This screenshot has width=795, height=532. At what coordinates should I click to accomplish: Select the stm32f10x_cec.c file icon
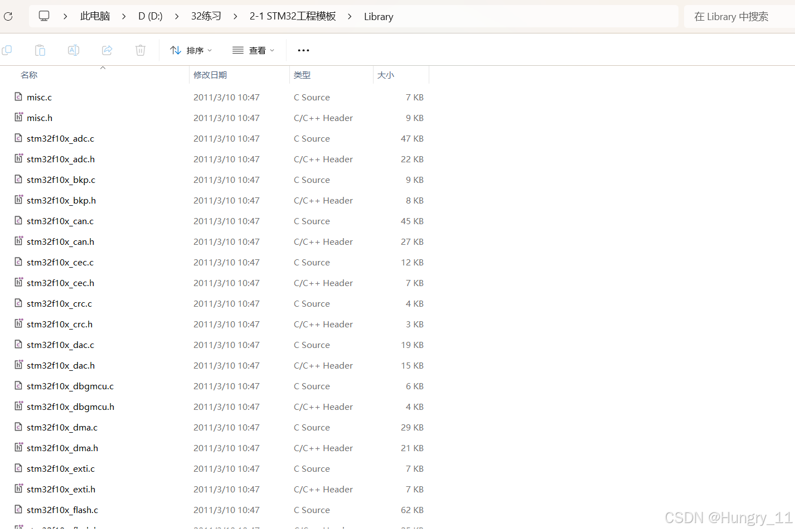[18, 262]
